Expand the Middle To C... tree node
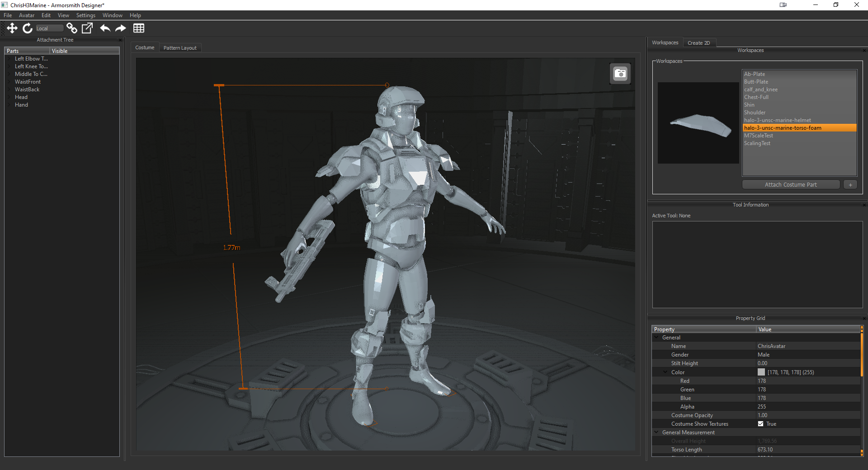Image resolution: width=868 pixels, height=470 pixels. 9,74
